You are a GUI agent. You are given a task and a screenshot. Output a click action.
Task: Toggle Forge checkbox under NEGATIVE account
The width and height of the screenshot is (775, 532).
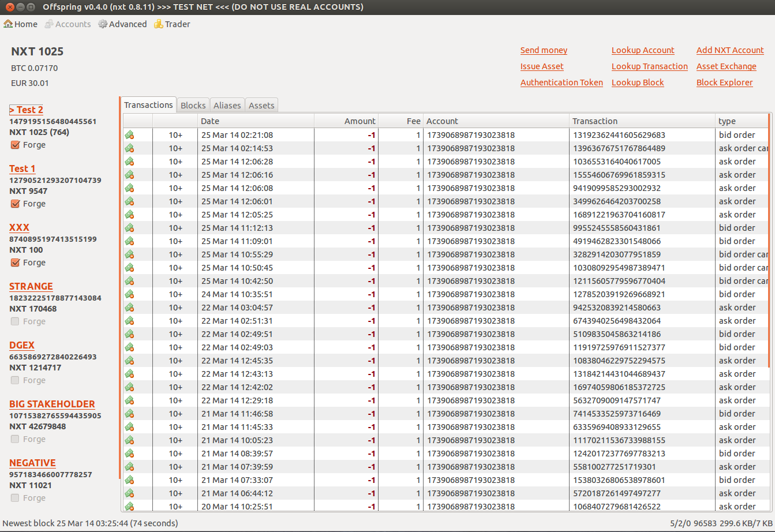pos(15,498)
